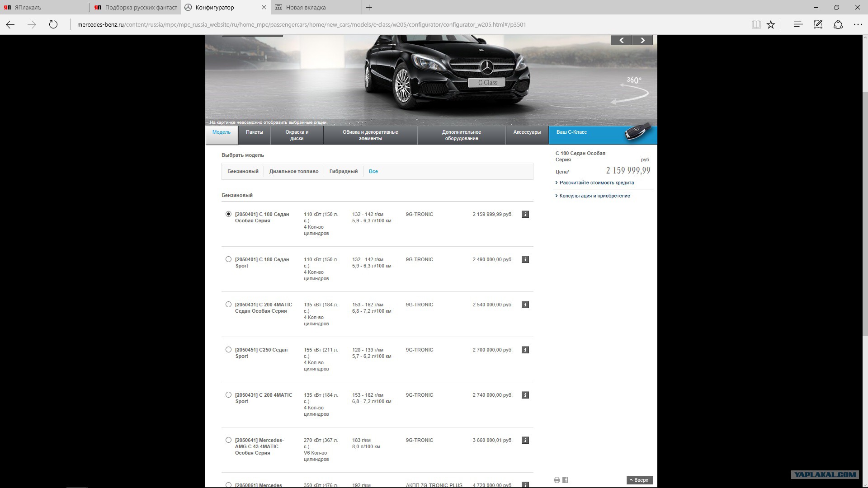Click the 2 490 000,00 руб. price
This screenshot has width=868, height=488.
492,259
